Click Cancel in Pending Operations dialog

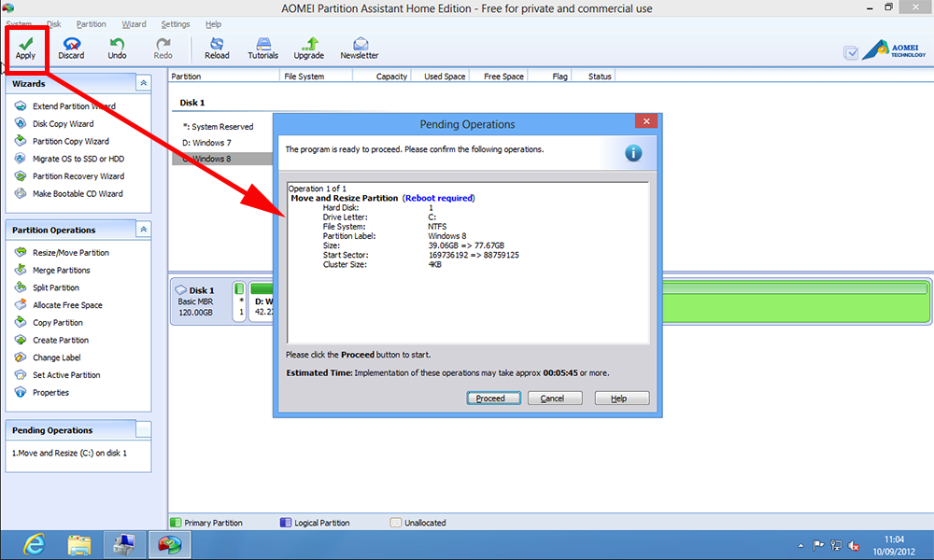pyautogui.click(x=555, y=399)
